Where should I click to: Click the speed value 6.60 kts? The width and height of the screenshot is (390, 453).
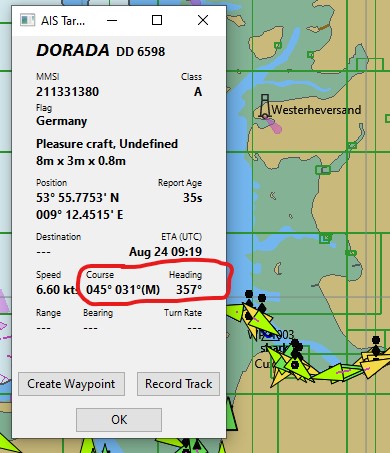point(57,290)
